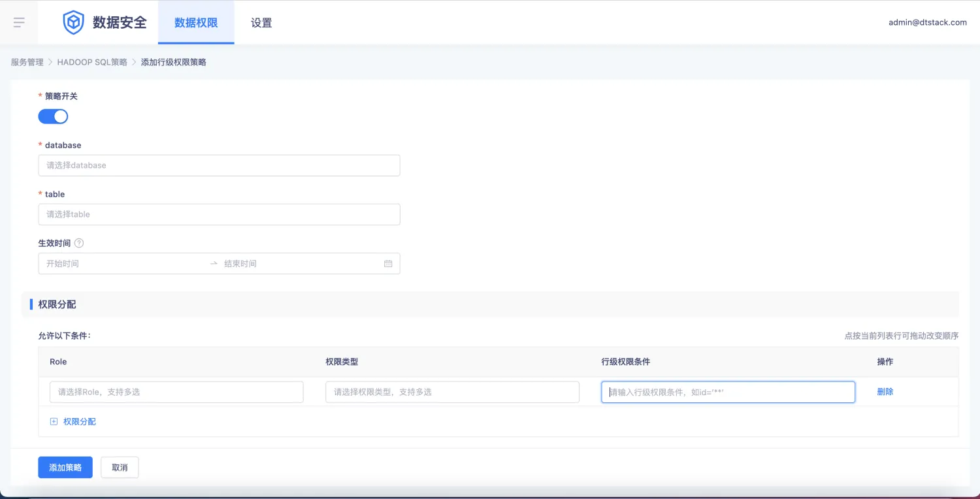Open the database selection dropdown
This screenshot has width=980, height=499.
[219, 165]
